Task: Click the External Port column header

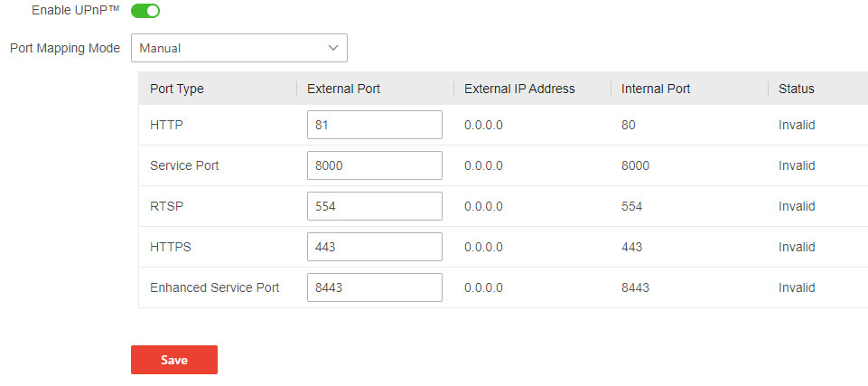Action: (343, 89)
